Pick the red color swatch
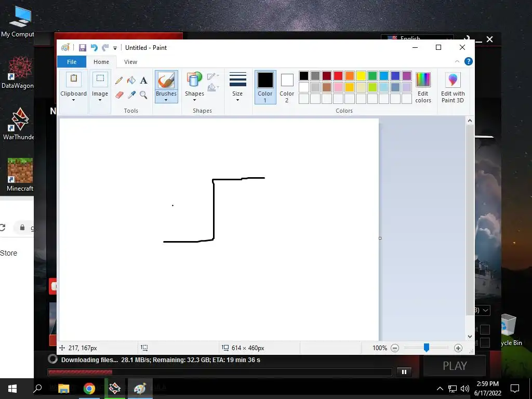This screenshot has height=399, width=532. coord(338,76)
